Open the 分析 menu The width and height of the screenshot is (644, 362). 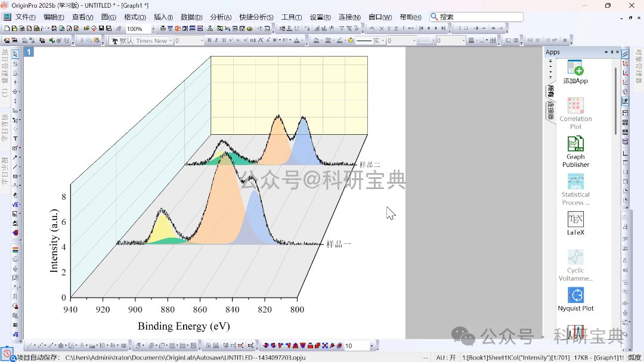click(x=220, y=17)
